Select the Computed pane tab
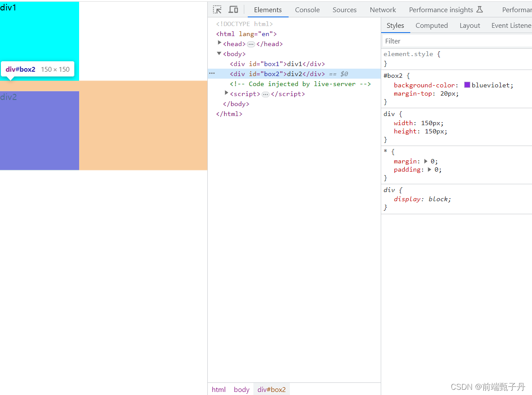 (432, 26)
